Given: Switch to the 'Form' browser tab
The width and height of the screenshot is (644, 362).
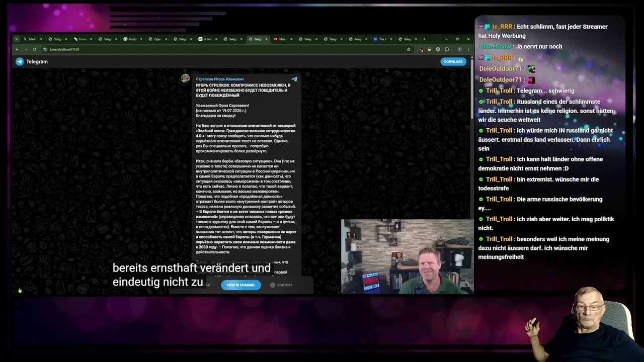Looking at the screenshot, I should (84, 39).
